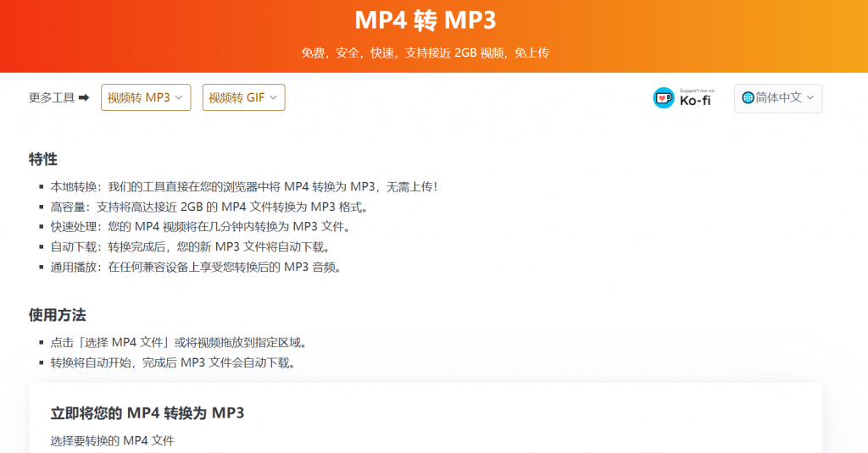Click the 立即将您的 MP4 转换为 MP3 heading
868x453 pixels.
coord(147,413)
